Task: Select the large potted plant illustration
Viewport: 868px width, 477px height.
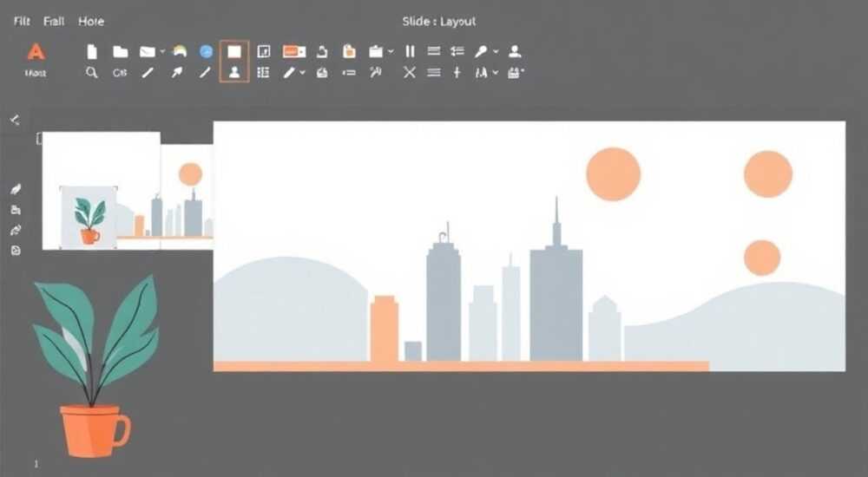Action: [x=95, y=366]
